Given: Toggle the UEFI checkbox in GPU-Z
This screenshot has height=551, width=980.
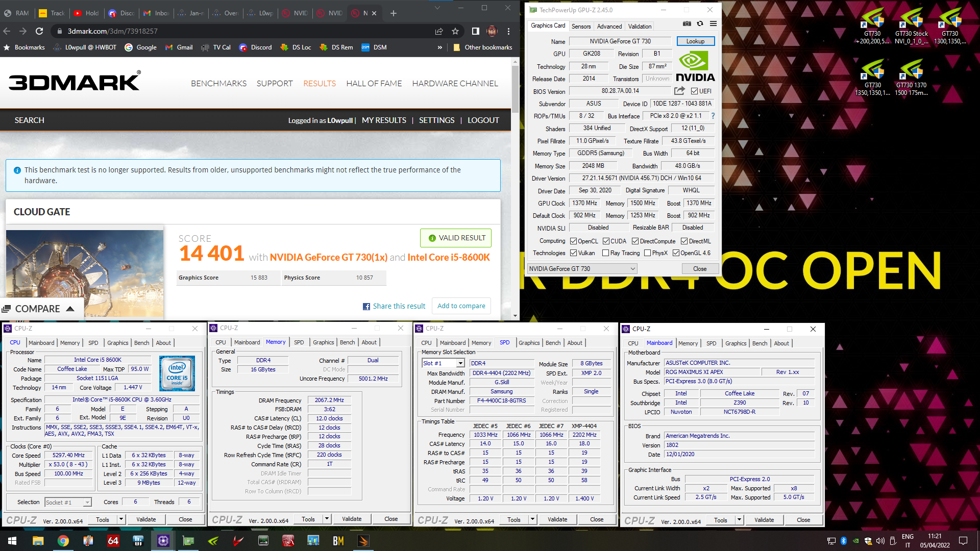Looking at the screenshot, I should pos(694,91).
